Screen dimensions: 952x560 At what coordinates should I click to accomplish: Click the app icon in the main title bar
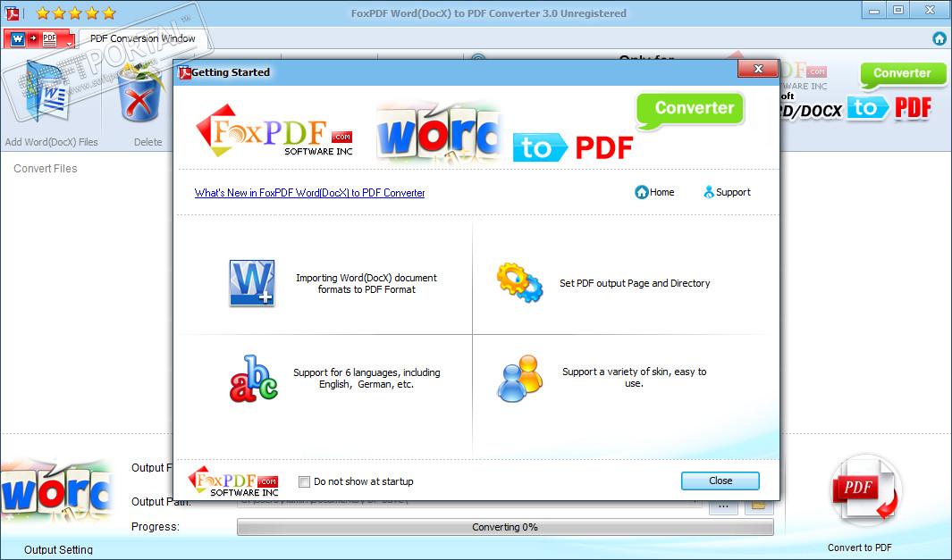click(x=13, y=13)
